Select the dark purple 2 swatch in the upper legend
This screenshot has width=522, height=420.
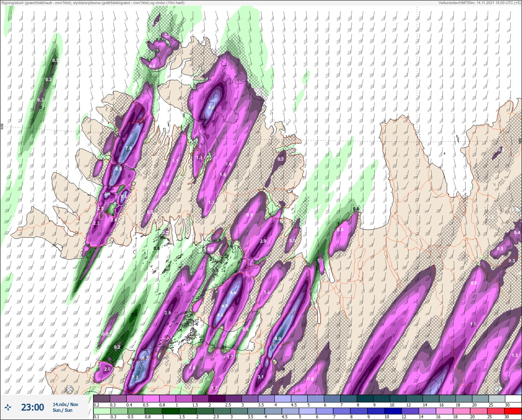pyautogui.click(x=217, y=398)
